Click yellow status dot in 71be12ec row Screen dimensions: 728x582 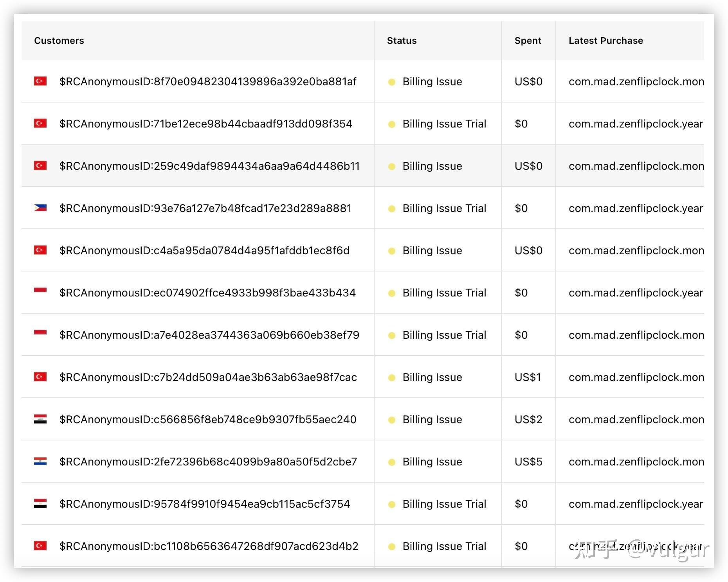(x=391, y=124)
